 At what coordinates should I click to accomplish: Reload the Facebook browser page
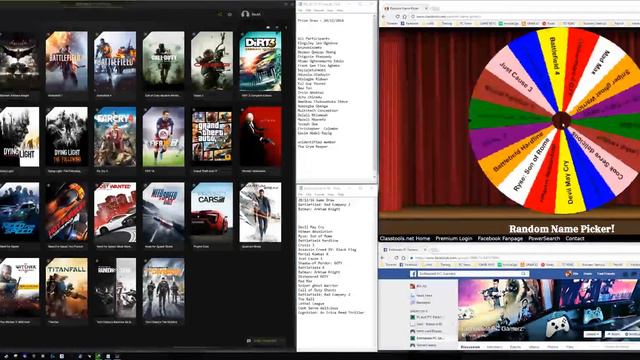pos(396,258)
